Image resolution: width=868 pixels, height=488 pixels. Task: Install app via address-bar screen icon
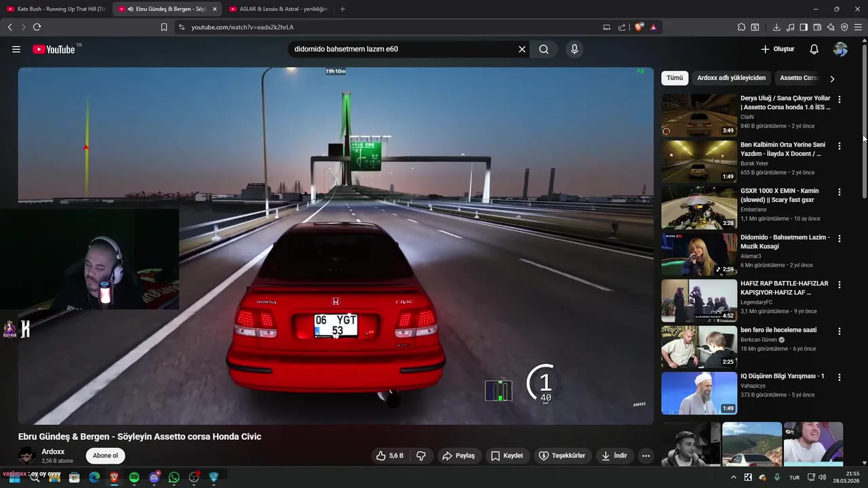607,27
